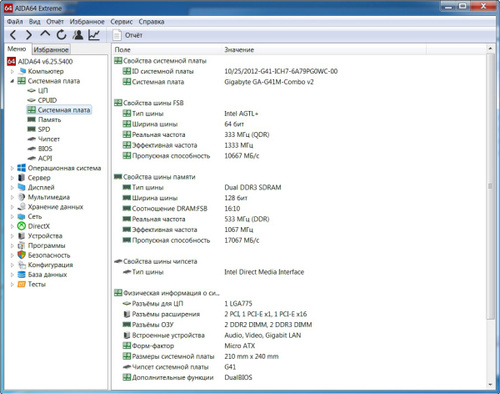Click the Дисплей icon in tree

click(x=21, y=187)
